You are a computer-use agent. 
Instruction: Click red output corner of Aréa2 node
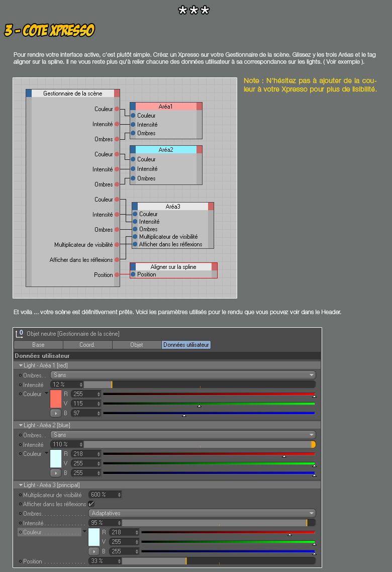tap(200, 150)
